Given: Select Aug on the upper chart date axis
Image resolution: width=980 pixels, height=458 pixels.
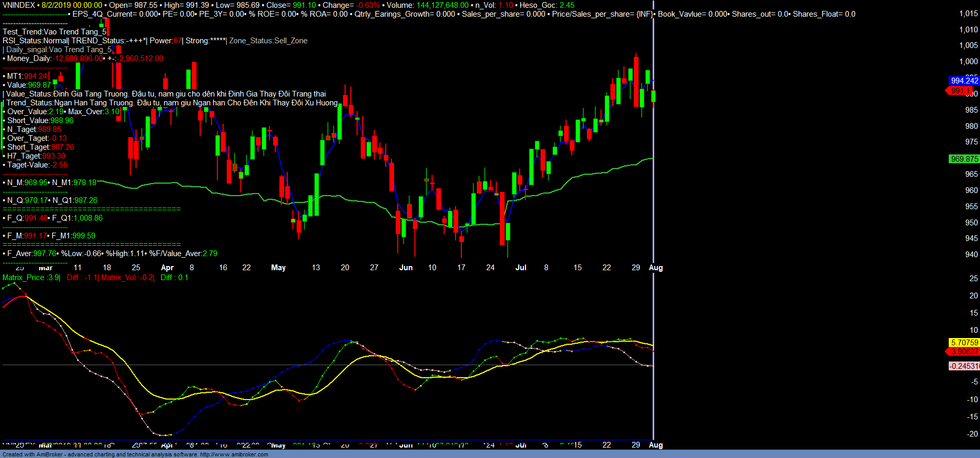Looking at the screenshot, I should 656,268.
